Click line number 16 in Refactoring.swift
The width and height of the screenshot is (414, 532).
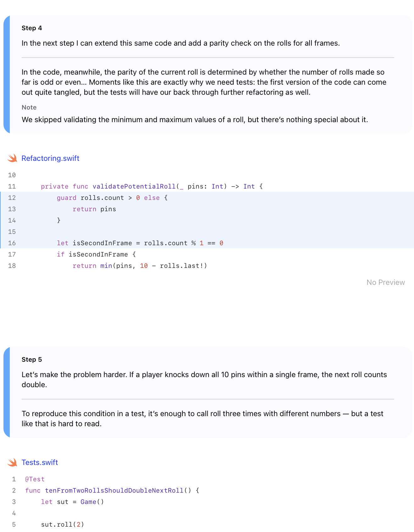click(12, 243)
